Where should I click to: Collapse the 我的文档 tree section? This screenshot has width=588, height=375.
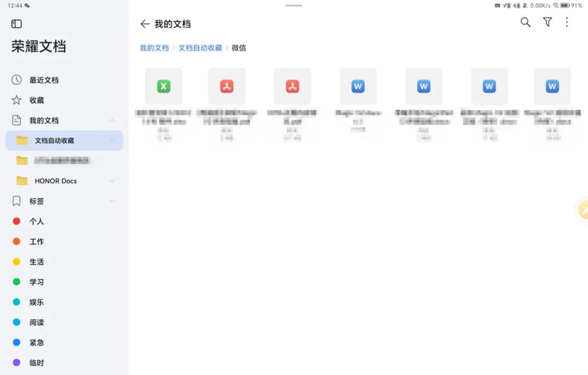click(x=112, y=120)
